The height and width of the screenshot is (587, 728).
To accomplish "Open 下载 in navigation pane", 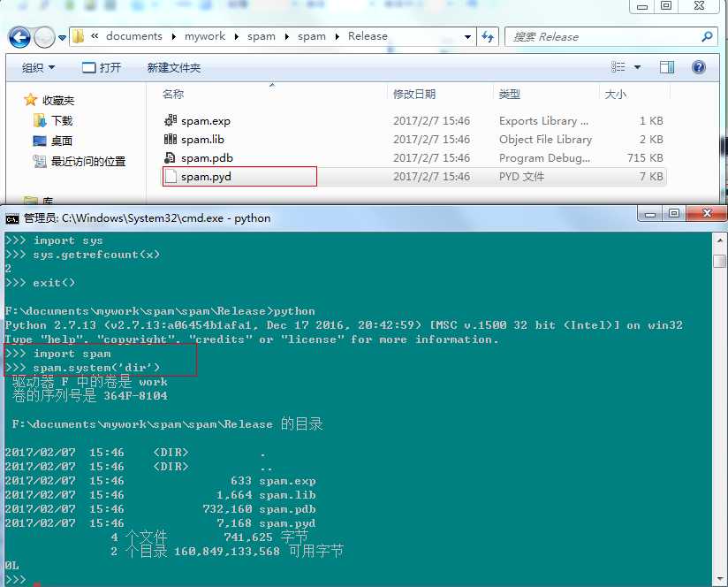I will (x=62, y=121).
